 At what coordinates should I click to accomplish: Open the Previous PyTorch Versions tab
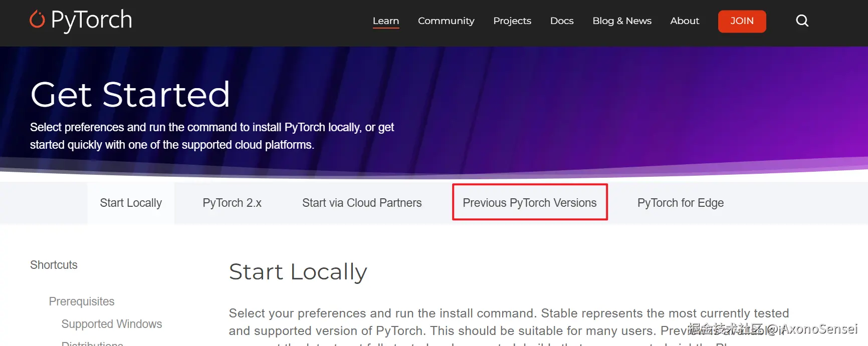(530, 202)
